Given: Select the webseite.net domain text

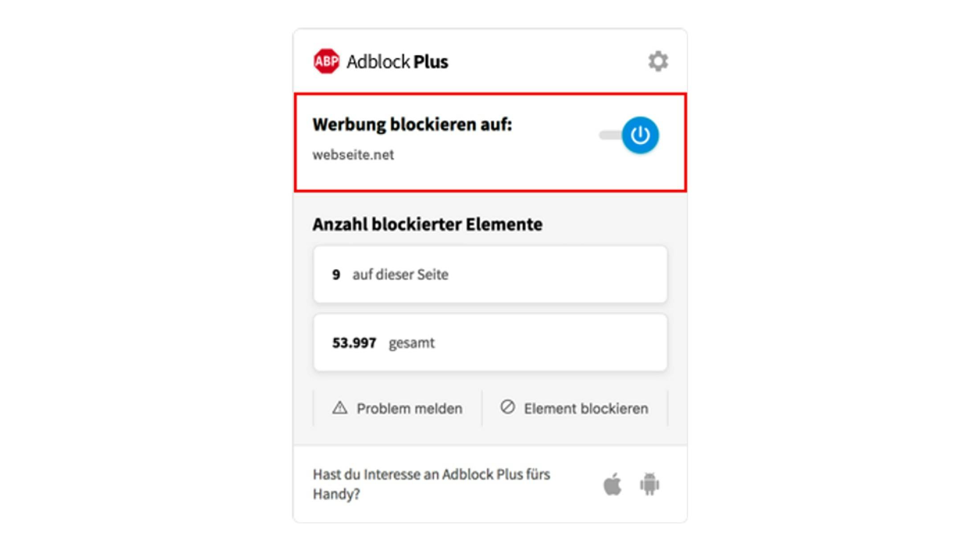Looking at the screenshot, I should tap(353, 155).
